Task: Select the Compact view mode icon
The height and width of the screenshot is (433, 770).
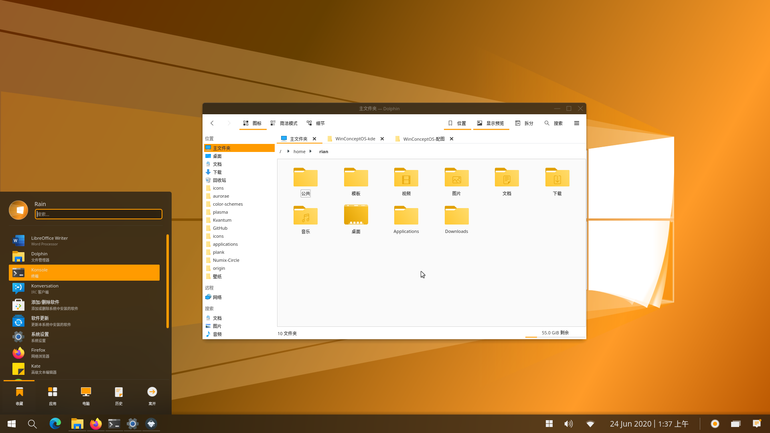Action: pos(284,123)
